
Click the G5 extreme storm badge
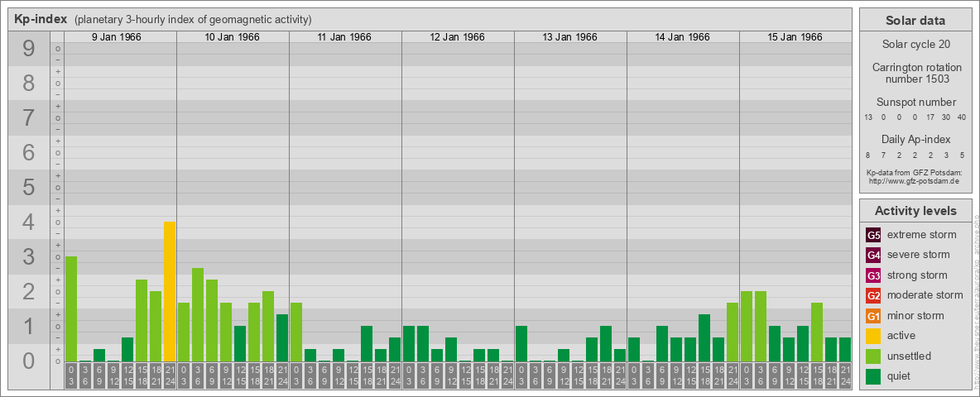click(x=874, y=236)
